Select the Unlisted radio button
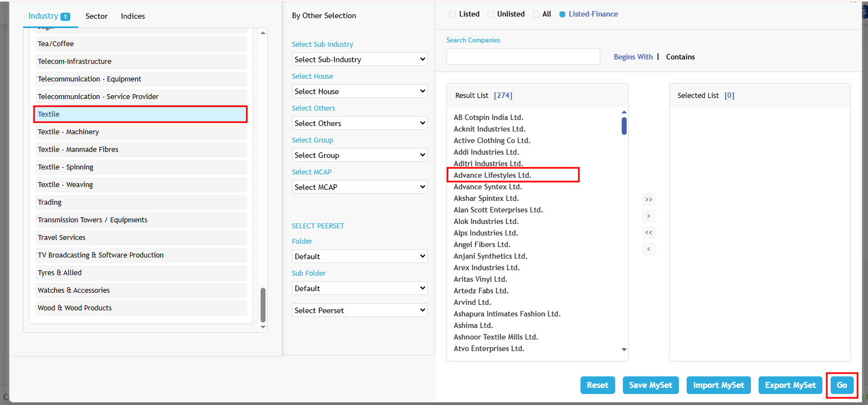Screen dimensions: 868x405 point(491,14)
